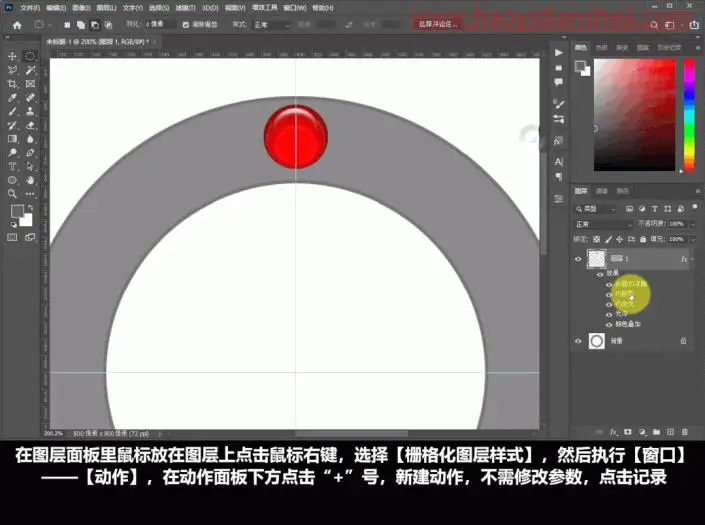705x525 pixels.
Task: Pick a color in the Color panel field
Action: click(x=634, y=115)
